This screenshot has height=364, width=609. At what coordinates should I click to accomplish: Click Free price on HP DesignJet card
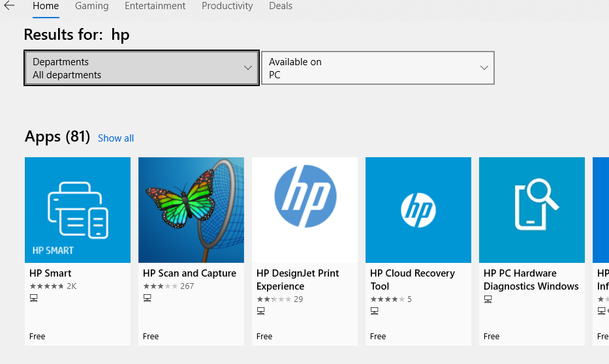coord(264,337)
